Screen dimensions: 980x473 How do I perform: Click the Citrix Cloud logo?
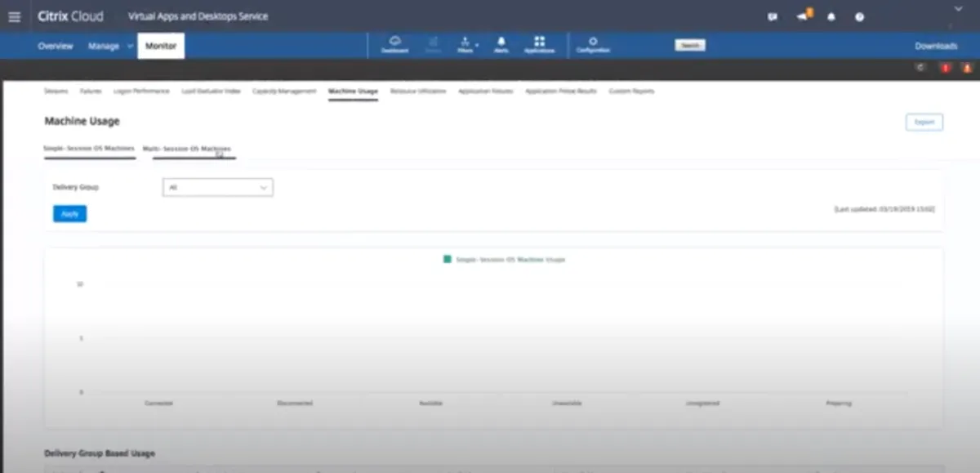click(x=73, y=16)
